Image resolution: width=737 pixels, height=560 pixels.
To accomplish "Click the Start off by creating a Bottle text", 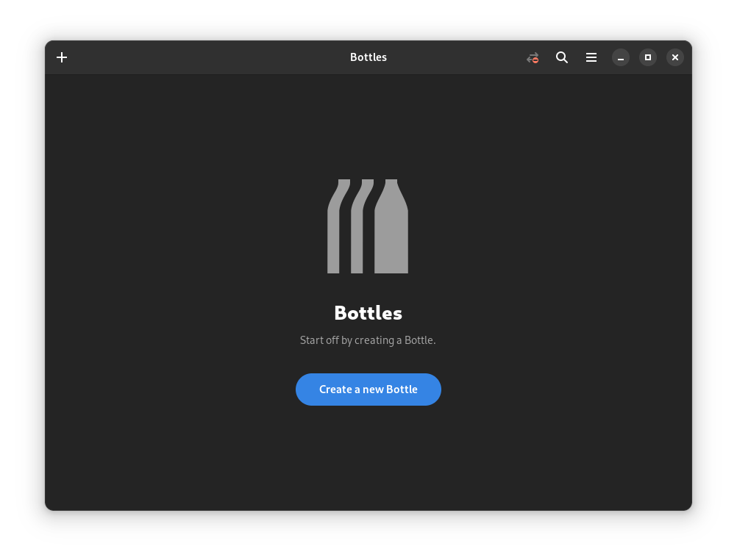I will pos(368,340).
